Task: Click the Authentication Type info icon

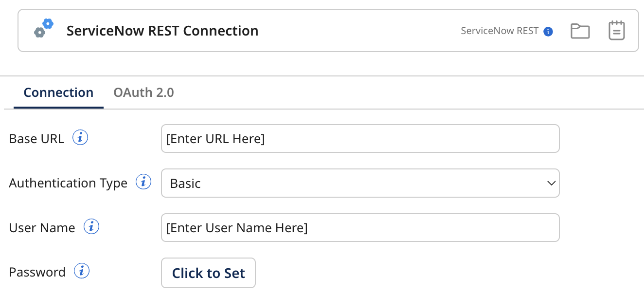Action: [143, 181]
